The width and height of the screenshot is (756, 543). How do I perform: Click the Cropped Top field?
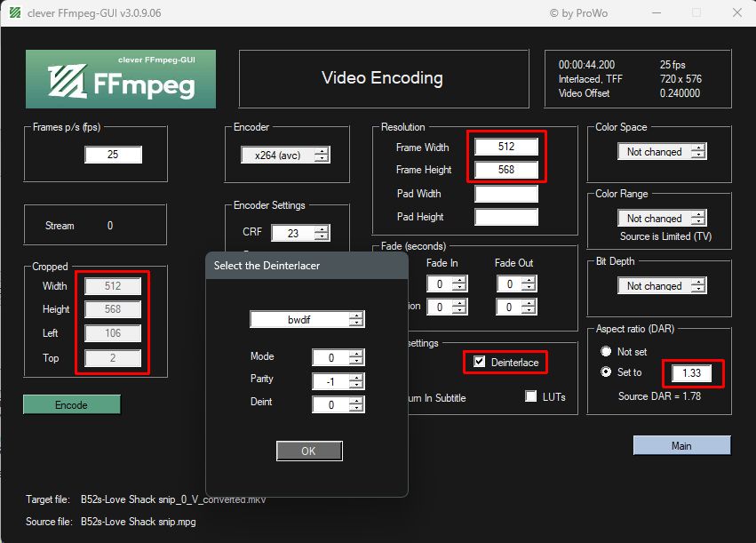pyautogui.click(x=113, y=358)
